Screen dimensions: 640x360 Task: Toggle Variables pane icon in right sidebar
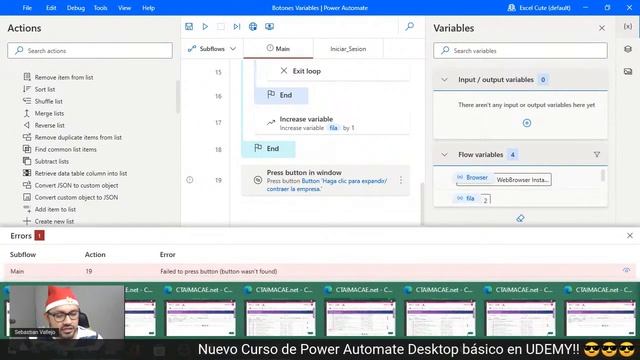[628, 27]
